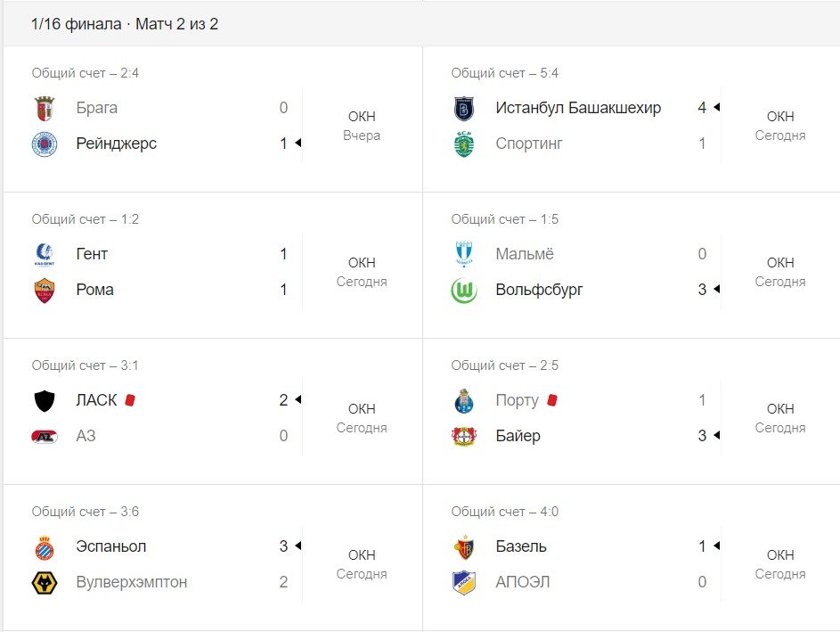This screenshot has height=632, width=840.
Task: Select the АПОЭЛ team name
Action: tap(522, 582)
